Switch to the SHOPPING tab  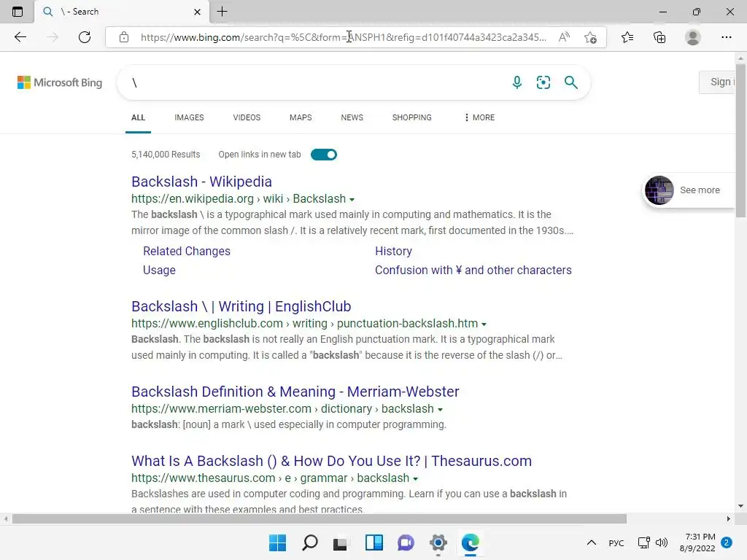(x=412, y=117)
